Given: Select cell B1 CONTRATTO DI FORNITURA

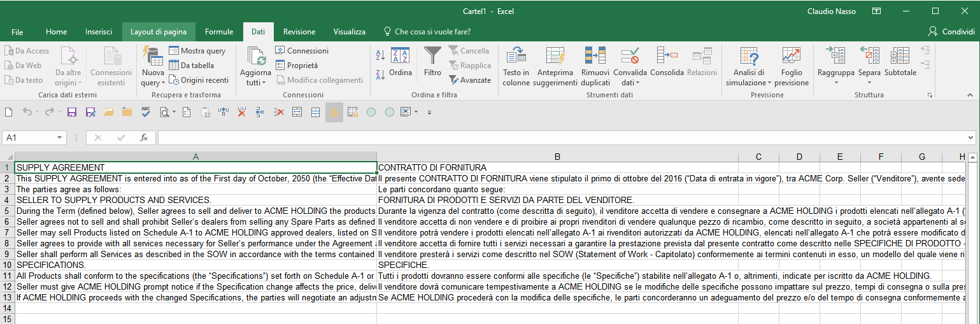Looking at the screenshot, I should [557, 167].
